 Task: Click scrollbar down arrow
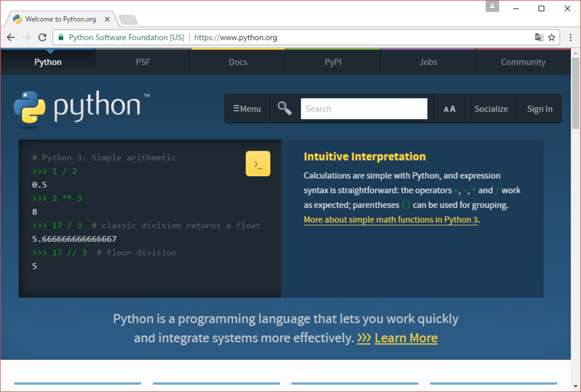pyautogui.click(x=575, y=386)
